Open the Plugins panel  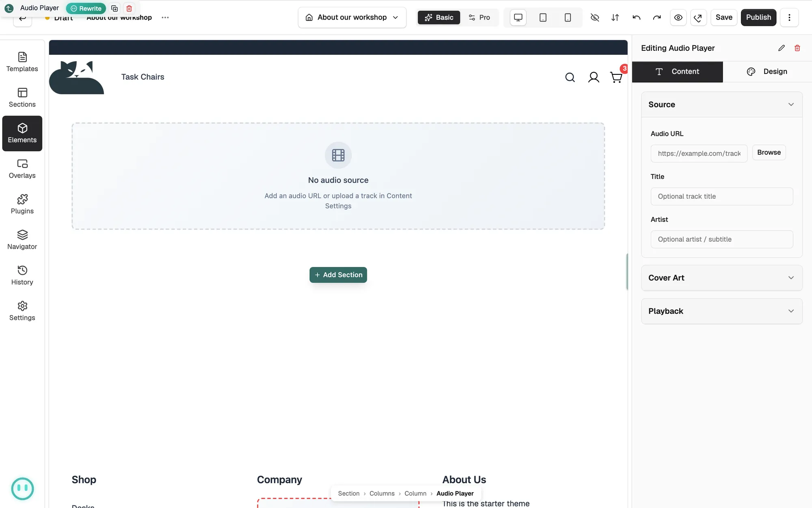coord(22,204)
